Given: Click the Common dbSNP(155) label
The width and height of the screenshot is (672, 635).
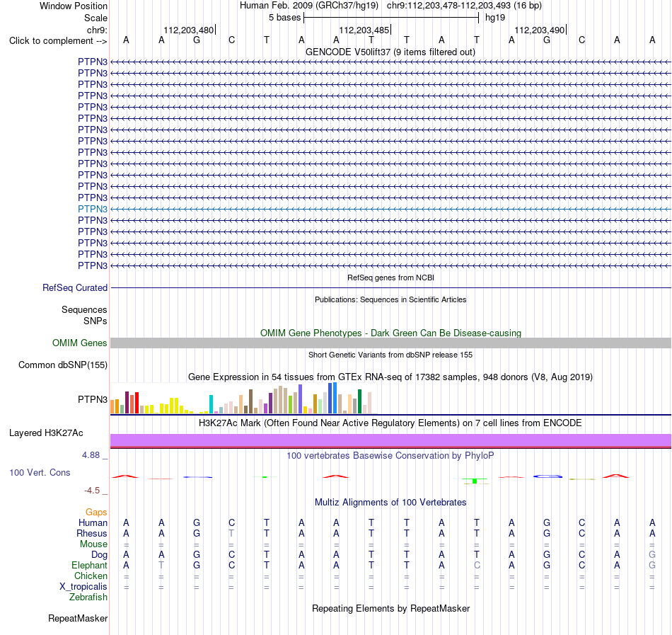Looking at the screenshot, I should 62,365.
